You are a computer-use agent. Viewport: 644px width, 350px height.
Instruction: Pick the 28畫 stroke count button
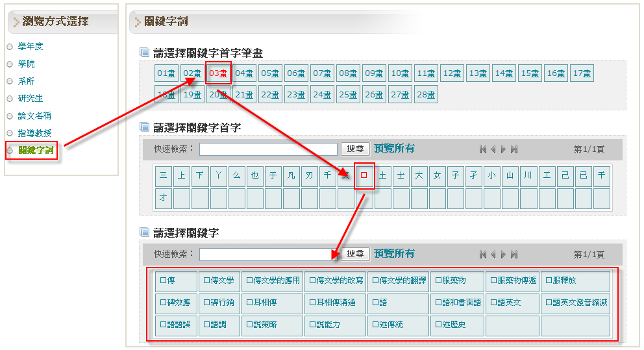426,95
